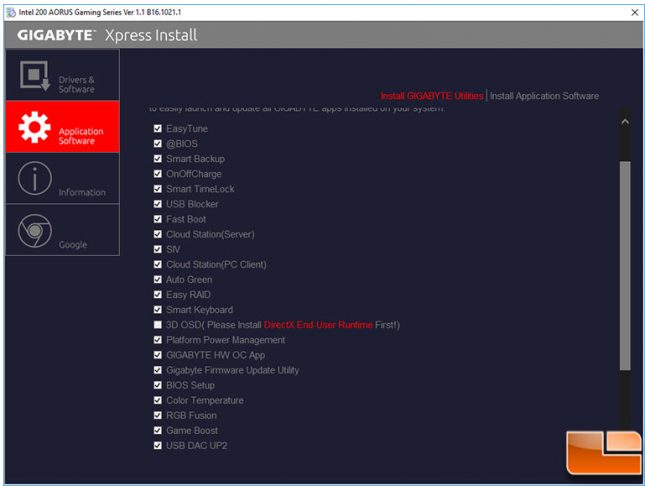Uncheck the Smart Keyboard checkbox

[158, 309]
